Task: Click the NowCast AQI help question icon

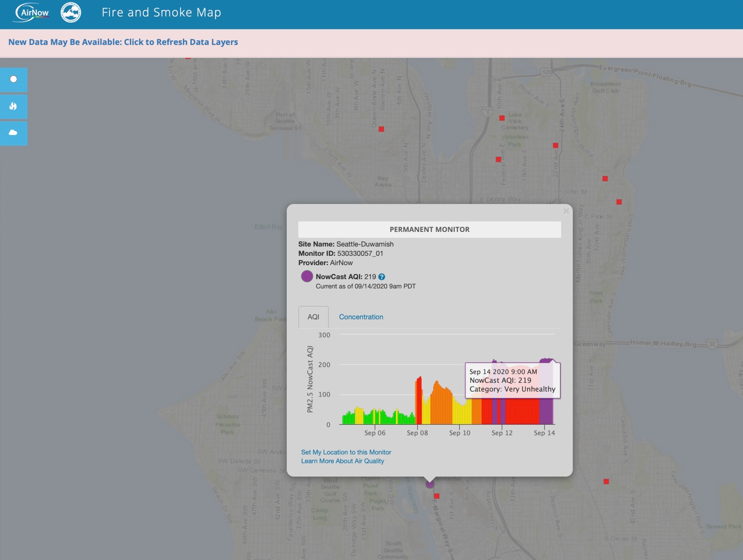Action: (382, 277)
